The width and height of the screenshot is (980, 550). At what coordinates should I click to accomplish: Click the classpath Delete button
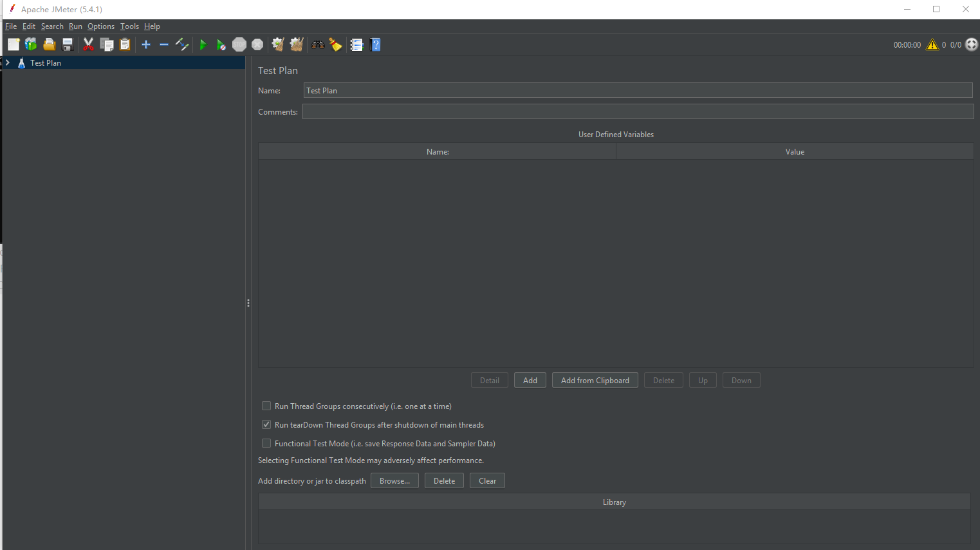[444, 480]
